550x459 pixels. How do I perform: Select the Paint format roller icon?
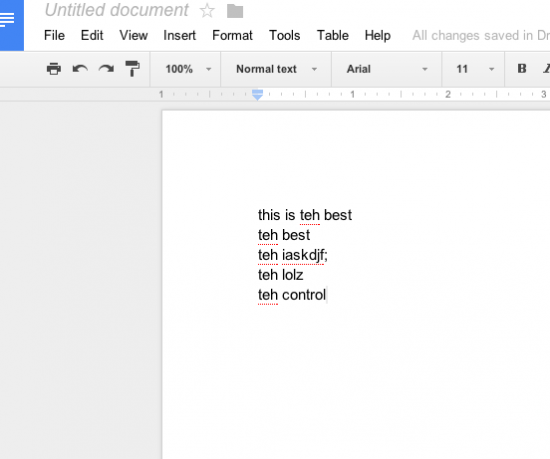tap(133, 68)
